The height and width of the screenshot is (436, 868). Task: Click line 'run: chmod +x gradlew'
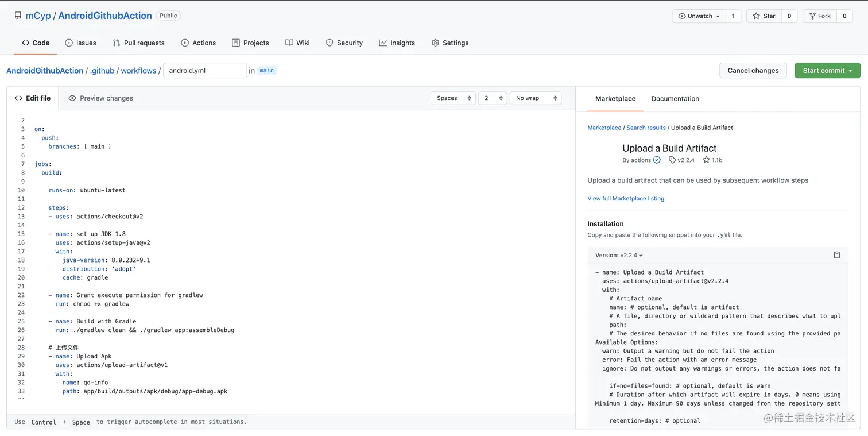(92, 304)
